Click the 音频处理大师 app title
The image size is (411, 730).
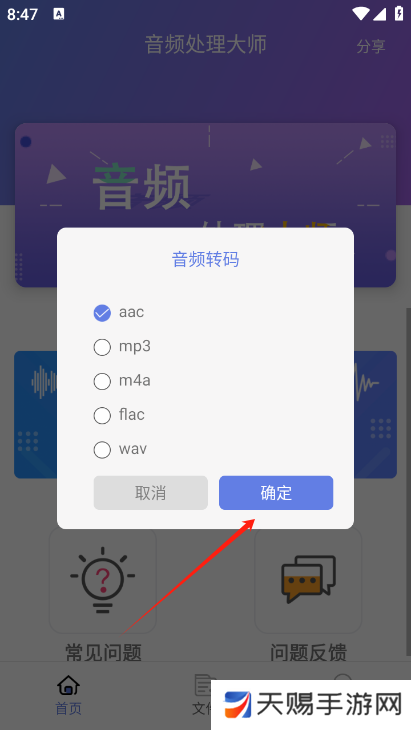[205, 45]
